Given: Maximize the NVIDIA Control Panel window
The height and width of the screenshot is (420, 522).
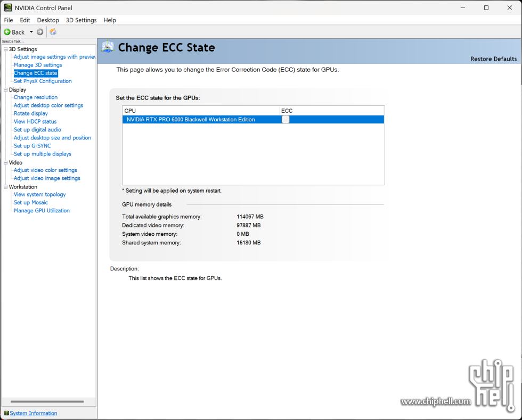Looking at the screenshot, I should click(486, 7).
